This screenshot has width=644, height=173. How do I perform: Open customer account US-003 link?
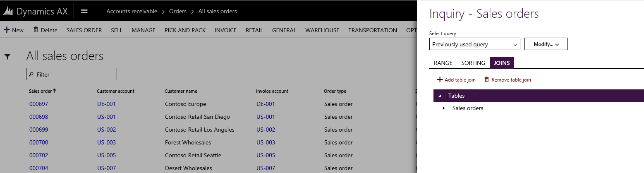coord(106,142)
